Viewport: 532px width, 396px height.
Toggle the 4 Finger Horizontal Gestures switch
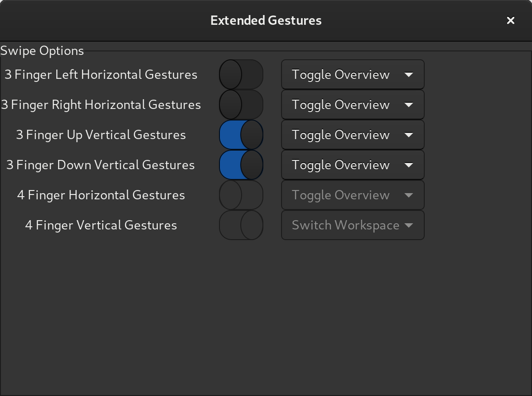pos(241,195)
